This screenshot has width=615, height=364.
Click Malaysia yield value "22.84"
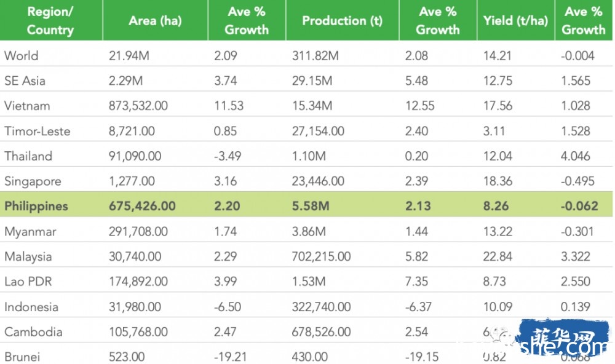(498, 256)
